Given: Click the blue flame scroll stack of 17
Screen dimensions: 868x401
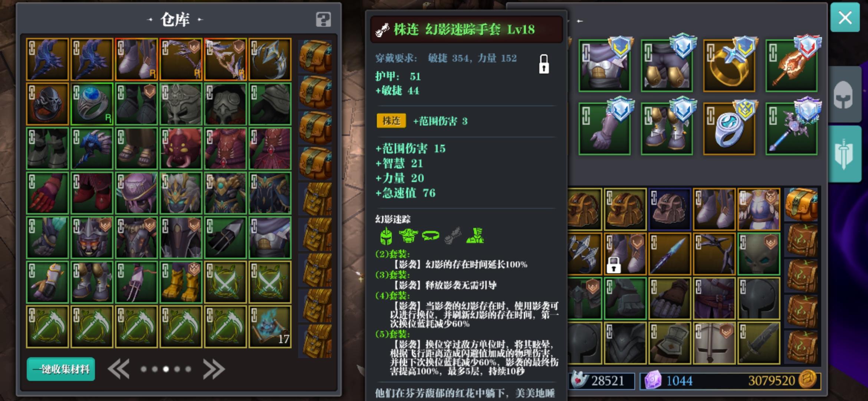Looking at the screenshot, I should (270, 326).
